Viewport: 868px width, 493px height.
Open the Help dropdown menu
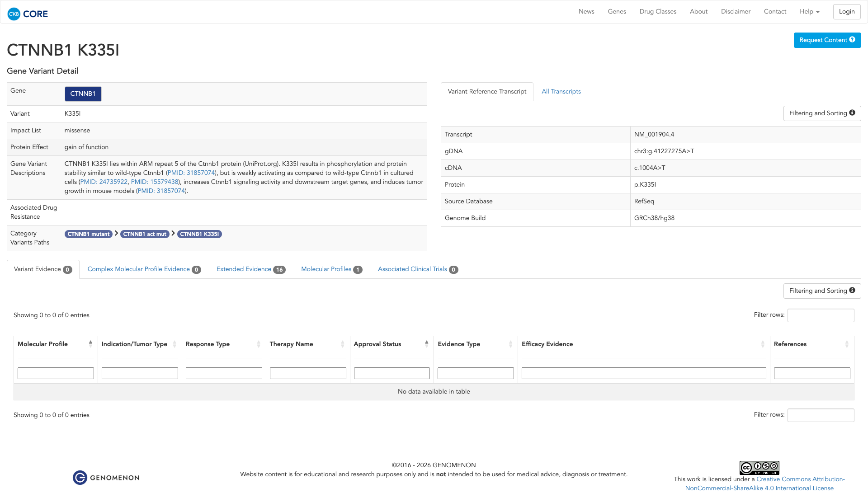tap(809, 12)
